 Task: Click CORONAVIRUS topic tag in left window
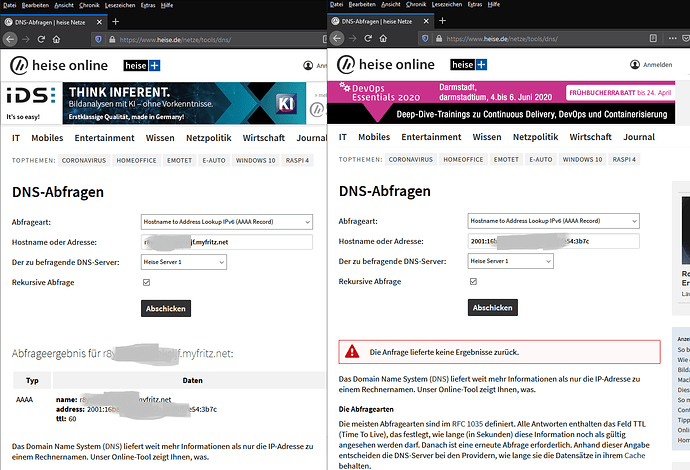pos(84,161)
